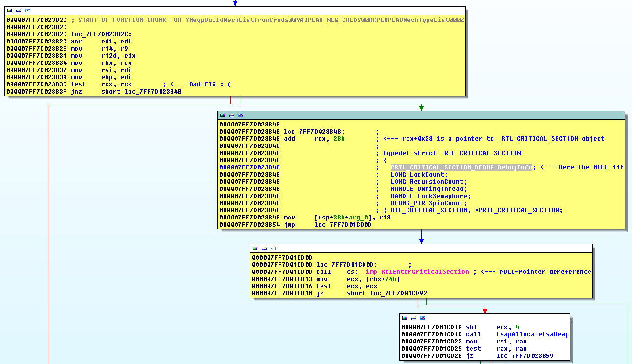Click group icon on LsapAllocateLsaHeap node
This screenshot has height=364, width=632.
(x=423, y=318)
